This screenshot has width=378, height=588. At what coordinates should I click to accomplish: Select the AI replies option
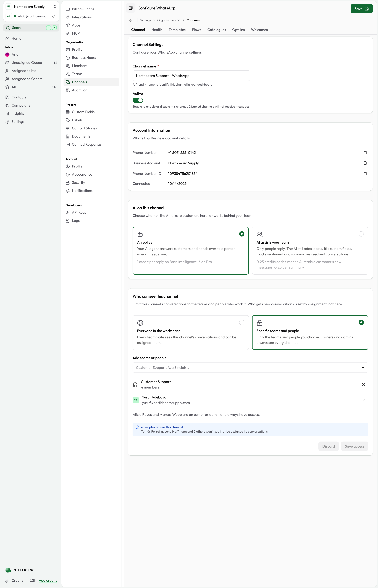190,251
